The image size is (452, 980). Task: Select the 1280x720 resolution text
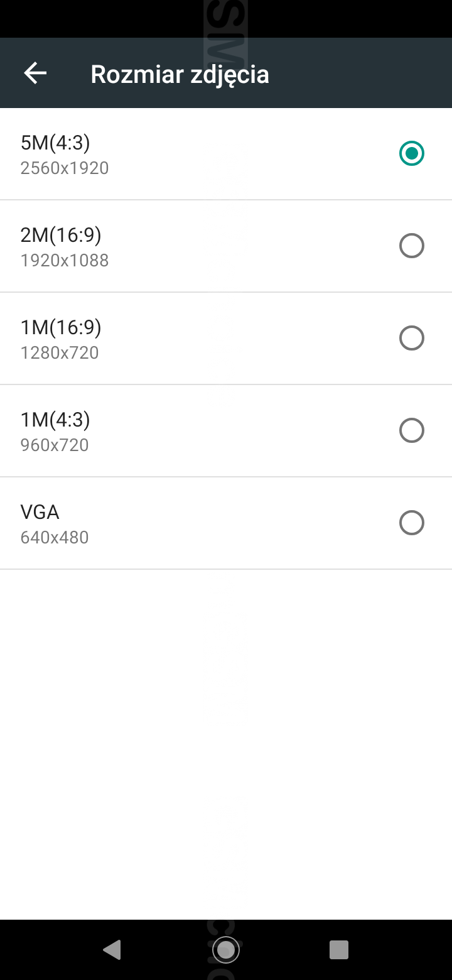(60, 353)
